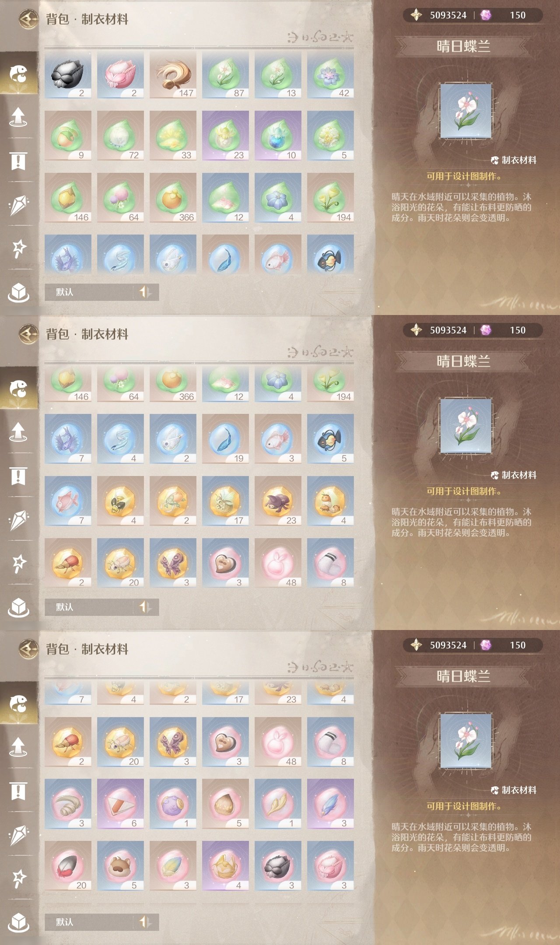Select the orange fruit material showing 366
The image size is (560, 945).
coord(173,198)
